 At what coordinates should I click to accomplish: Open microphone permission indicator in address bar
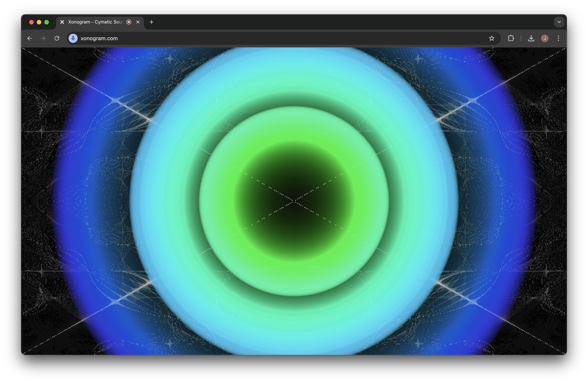pyautogui.click(x=73, y=38)
